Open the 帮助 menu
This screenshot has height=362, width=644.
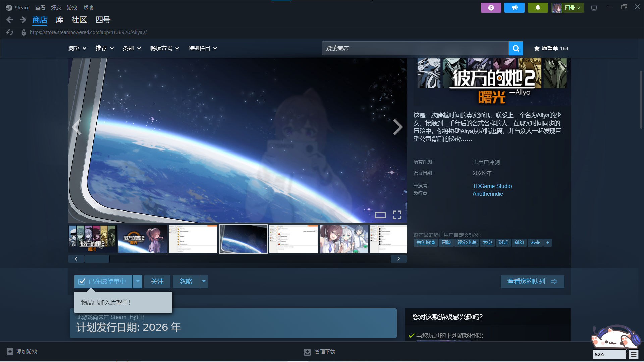[88, 8]
